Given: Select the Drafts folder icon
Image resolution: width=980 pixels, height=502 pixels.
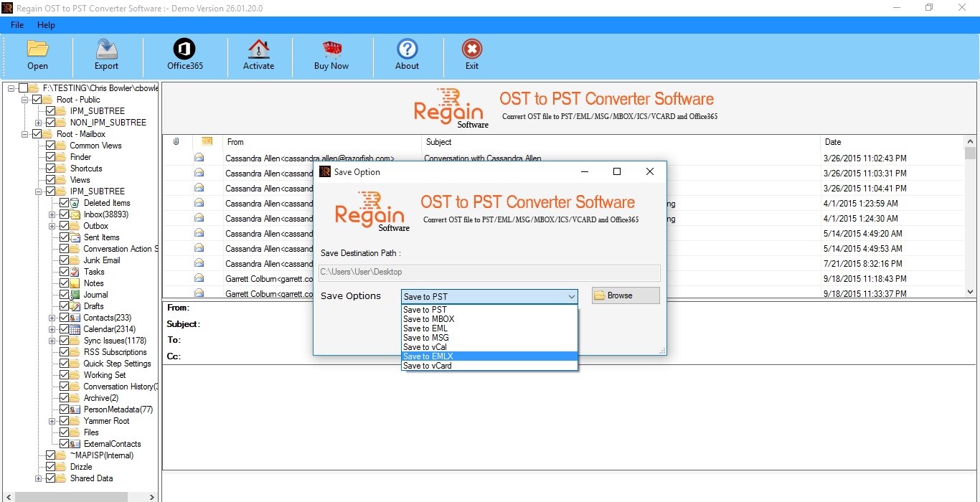Looking at the screenshot, I should pos(75,306).
